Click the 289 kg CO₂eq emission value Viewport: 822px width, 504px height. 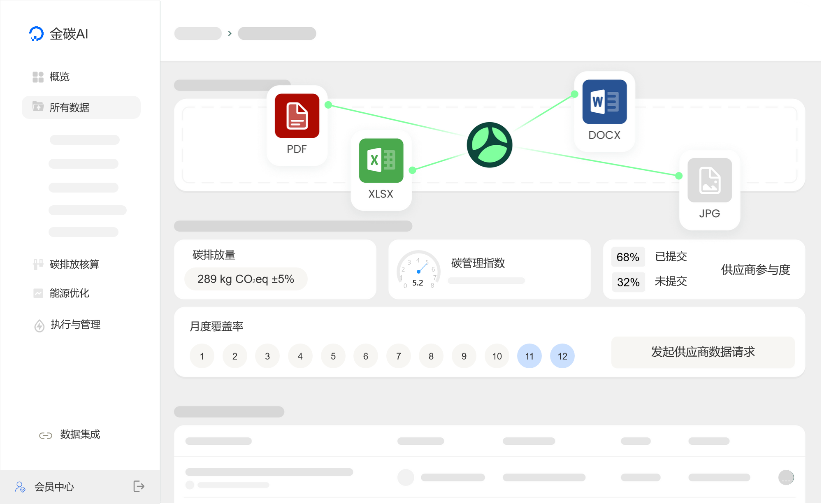tap(246, 279)
